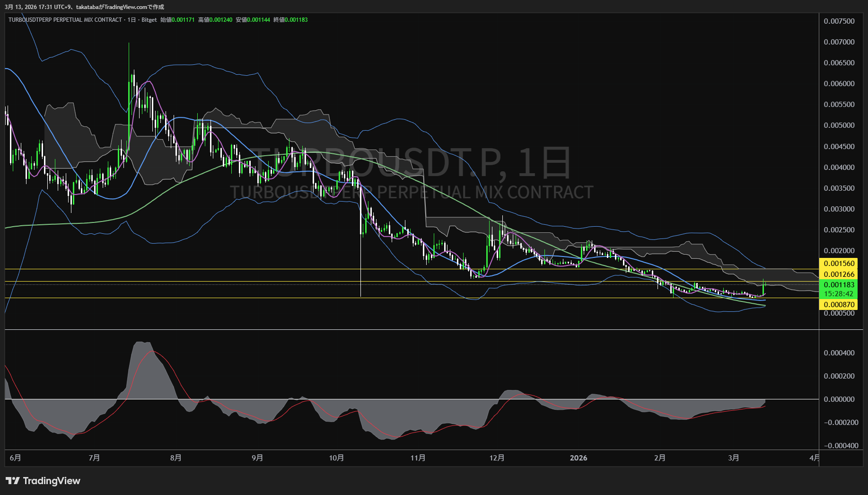The image size is (868, 495).
Task: Click the 10月 label on time axis
Action: click(336, 458)
